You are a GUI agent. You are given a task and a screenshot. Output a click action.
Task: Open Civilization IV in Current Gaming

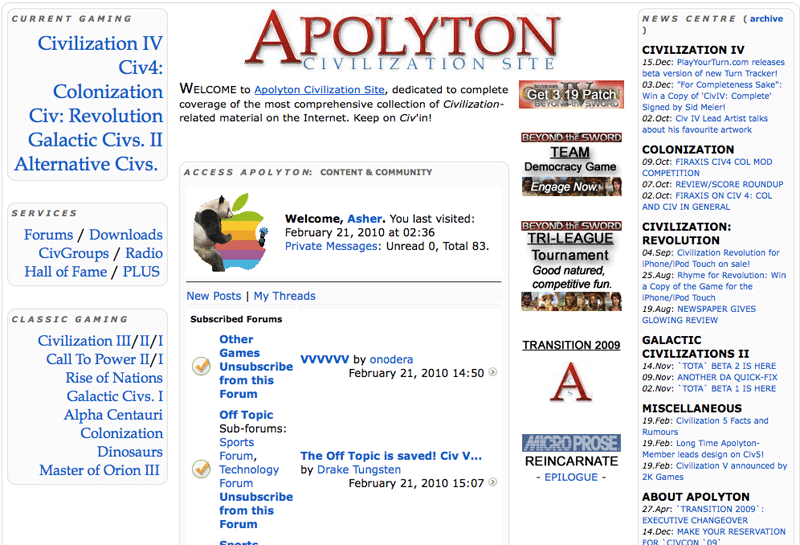tap(100, 44)
